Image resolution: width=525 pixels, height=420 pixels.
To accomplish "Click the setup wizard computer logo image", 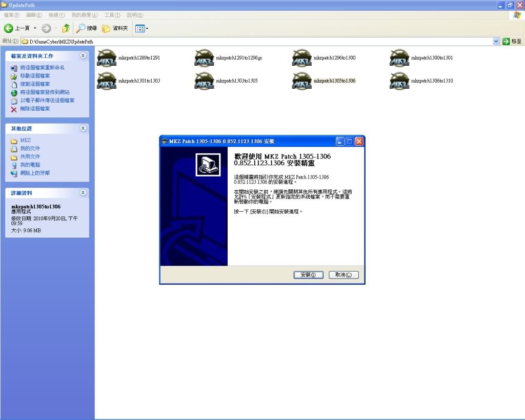I will [x=208, y=165].
